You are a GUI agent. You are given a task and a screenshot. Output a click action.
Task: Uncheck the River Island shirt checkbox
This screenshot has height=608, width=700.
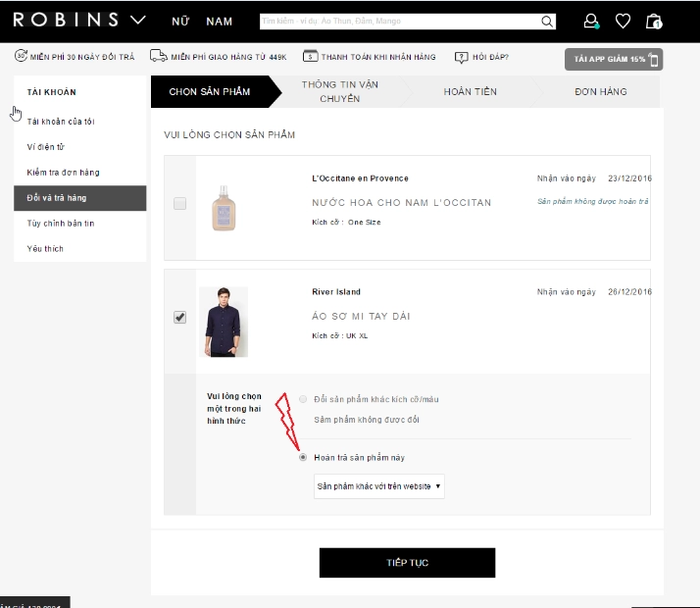180,318
